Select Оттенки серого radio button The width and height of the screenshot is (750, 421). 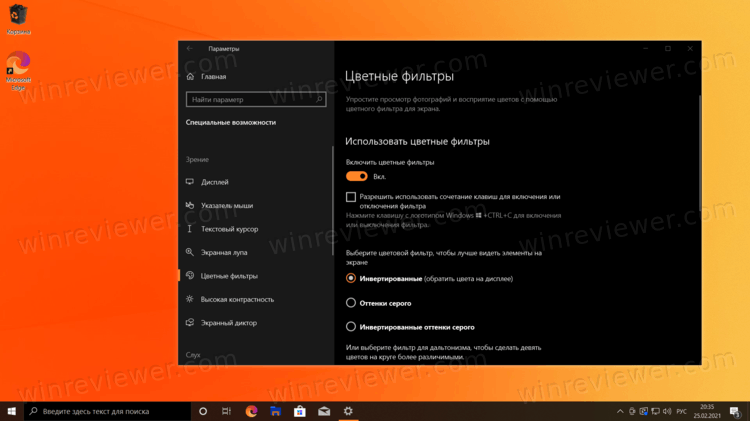pyautogui.click(x=351, y=303)
